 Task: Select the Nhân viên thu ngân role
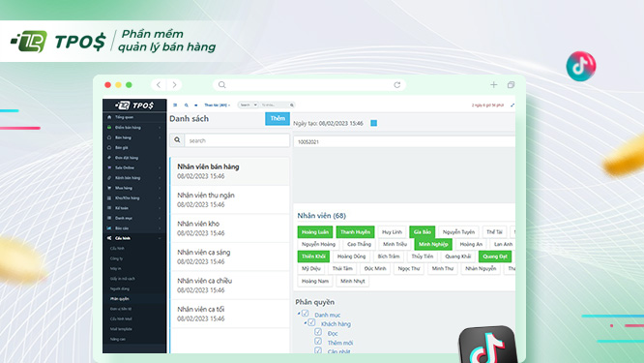pos(229,199)
